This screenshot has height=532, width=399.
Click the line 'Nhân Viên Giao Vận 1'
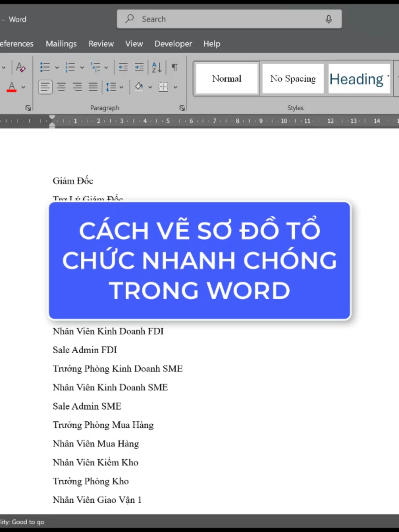97,500
